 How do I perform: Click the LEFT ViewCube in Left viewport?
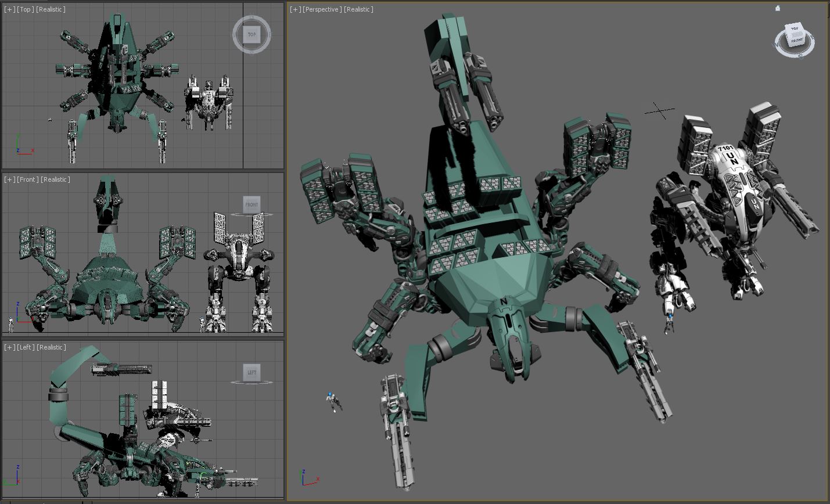click(x=251, y=372)
